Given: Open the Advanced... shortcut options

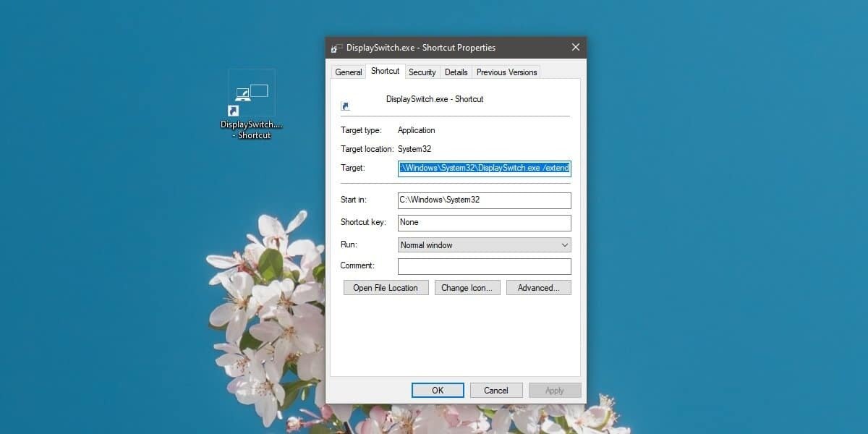Looking at the screenshot, I should coord(538,288).
